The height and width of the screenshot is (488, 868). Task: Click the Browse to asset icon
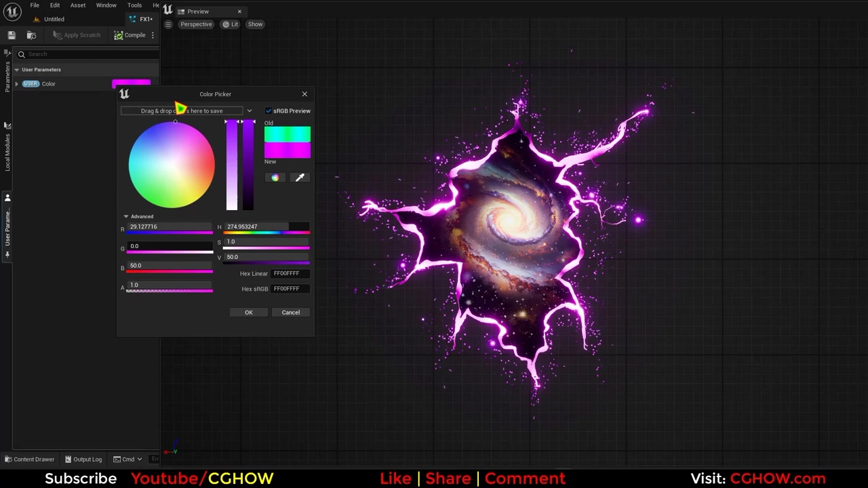click(31, 35)
